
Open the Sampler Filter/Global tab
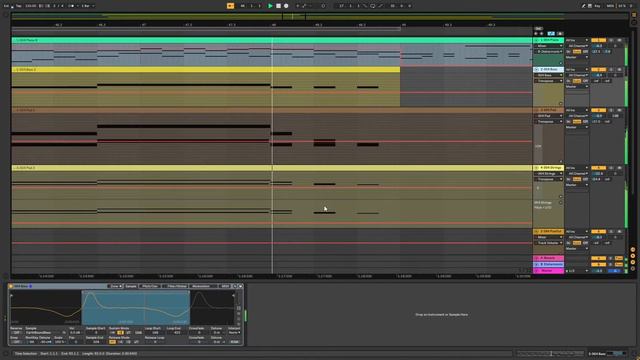click(x=176, y=287)
